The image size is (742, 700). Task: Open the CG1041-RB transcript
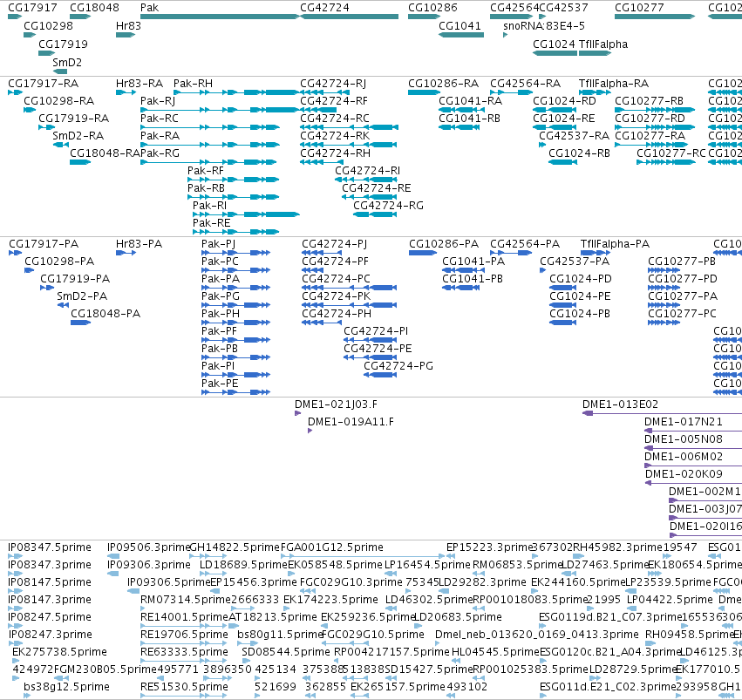coord(459,127)
